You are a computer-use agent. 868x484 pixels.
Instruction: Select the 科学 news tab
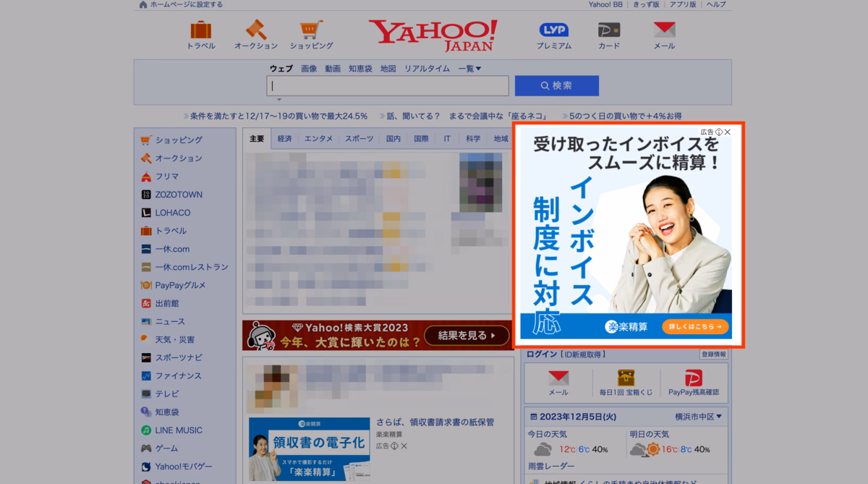pyautogui.click(x=473, y=139)
